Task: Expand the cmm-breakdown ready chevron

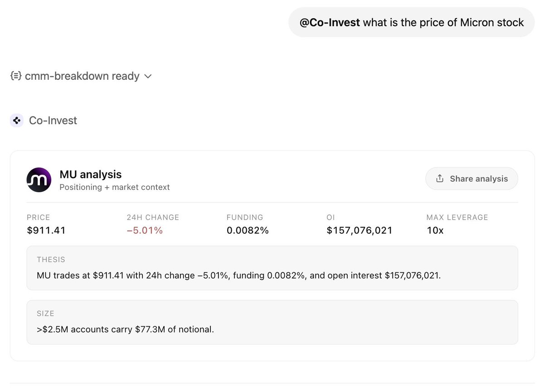Action: click(x=147, y=77)
